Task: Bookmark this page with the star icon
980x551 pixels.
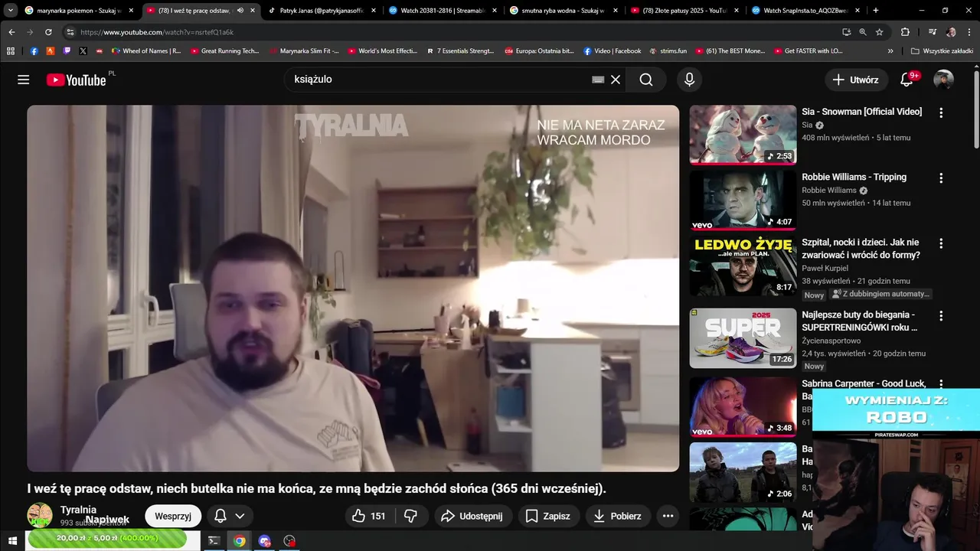Action: (x=880, y=32)
